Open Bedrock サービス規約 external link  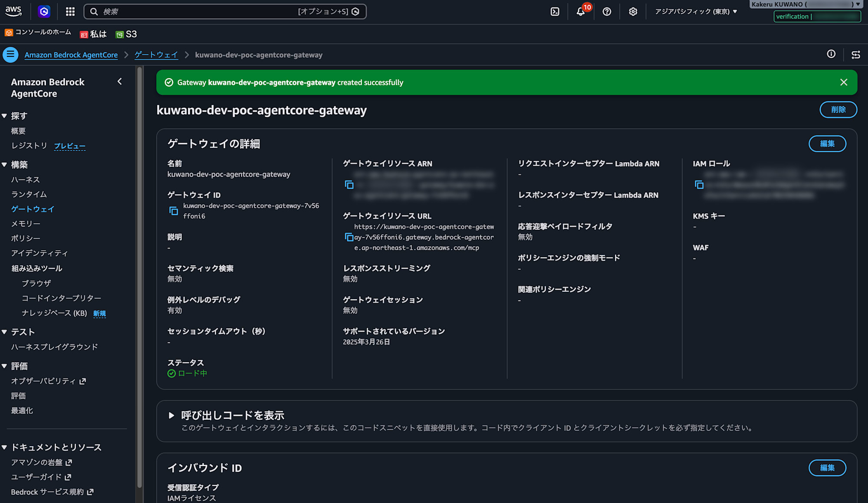click(52, 492)
